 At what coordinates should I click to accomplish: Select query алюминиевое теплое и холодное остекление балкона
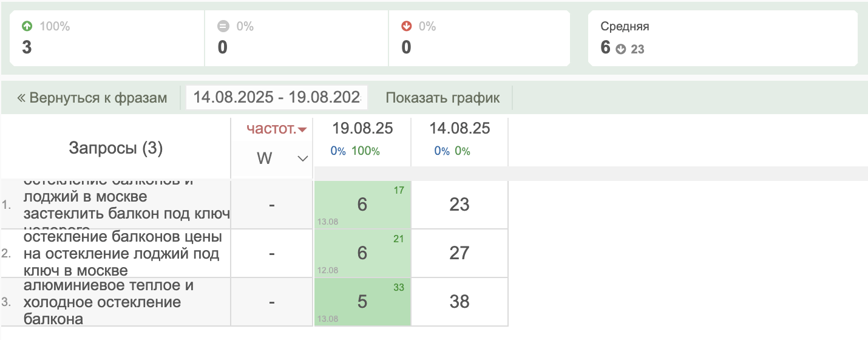(108, 302)
